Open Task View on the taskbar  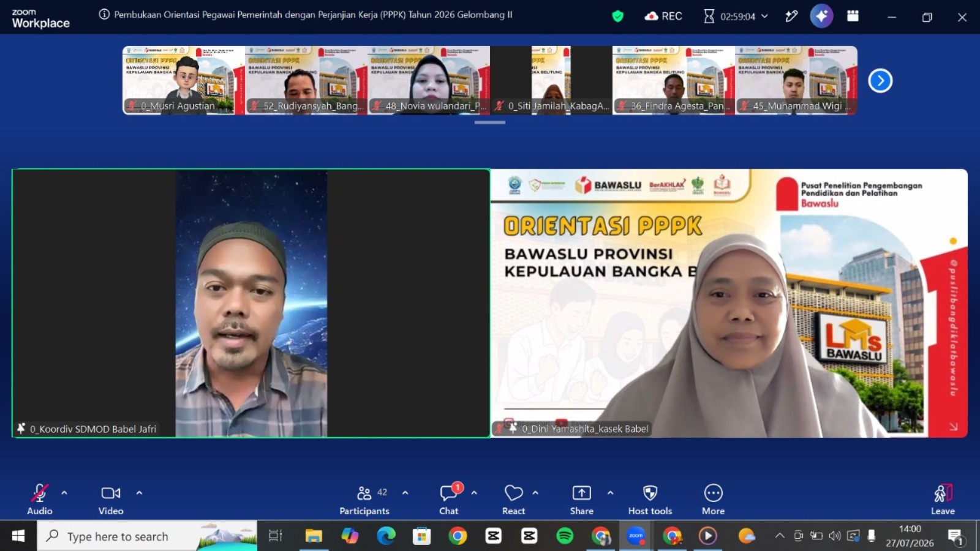point(276,536)
